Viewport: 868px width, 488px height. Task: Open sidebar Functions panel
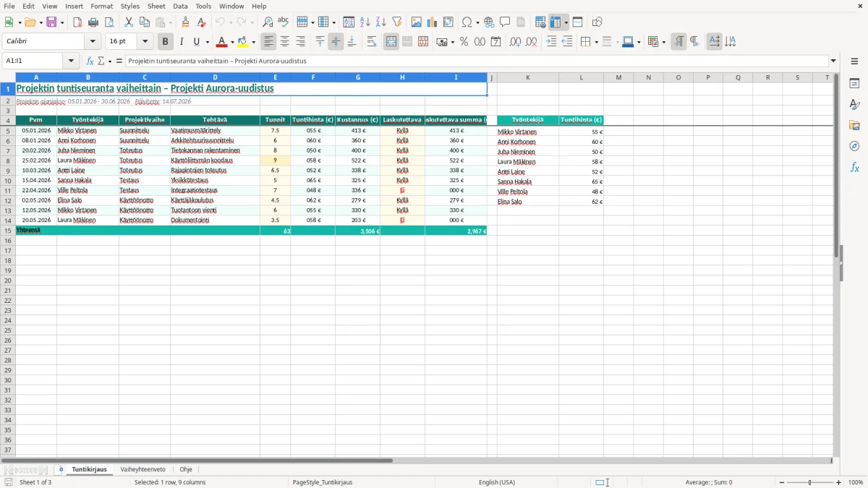(854, 167)
